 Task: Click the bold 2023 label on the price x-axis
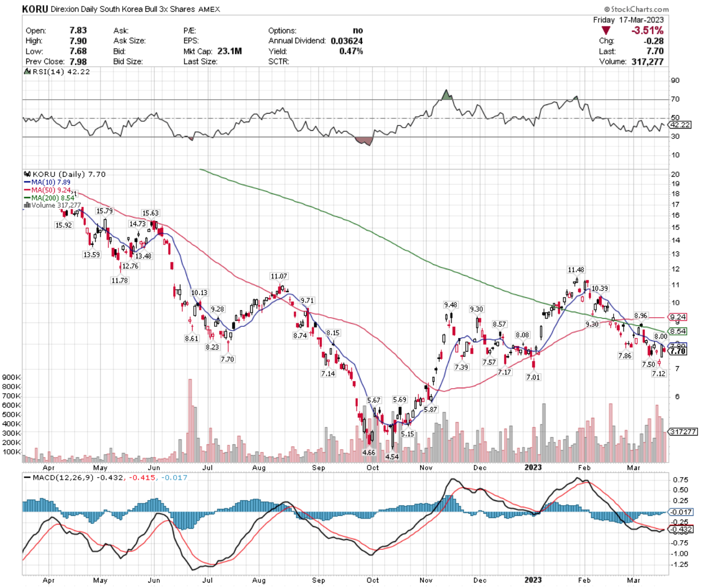click(533, 467)
